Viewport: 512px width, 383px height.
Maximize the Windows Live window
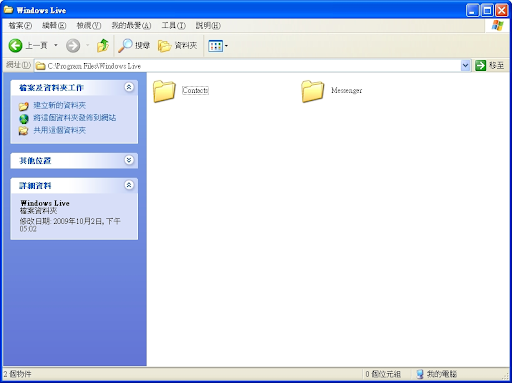[487, 10]
